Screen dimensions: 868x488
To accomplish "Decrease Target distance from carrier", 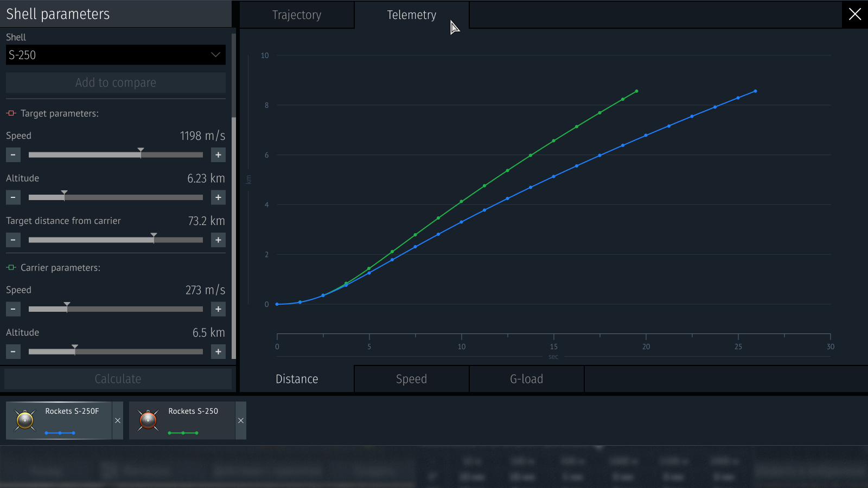I will 13,240.
